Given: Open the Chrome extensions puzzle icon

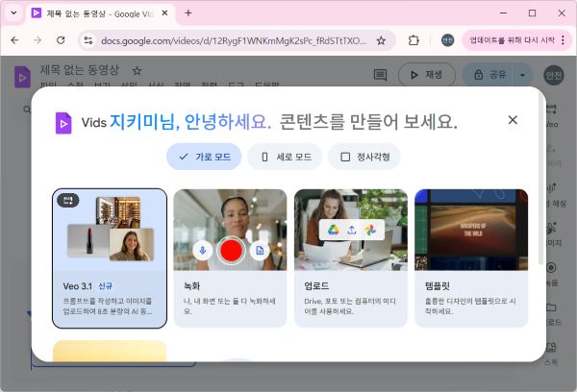Looking at the screenshot, I should click(414, 40).
